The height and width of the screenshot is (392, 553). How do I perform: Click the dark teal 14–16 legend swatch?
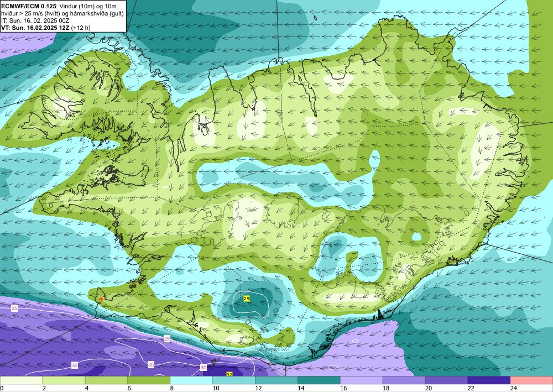(x=319, y=380)
